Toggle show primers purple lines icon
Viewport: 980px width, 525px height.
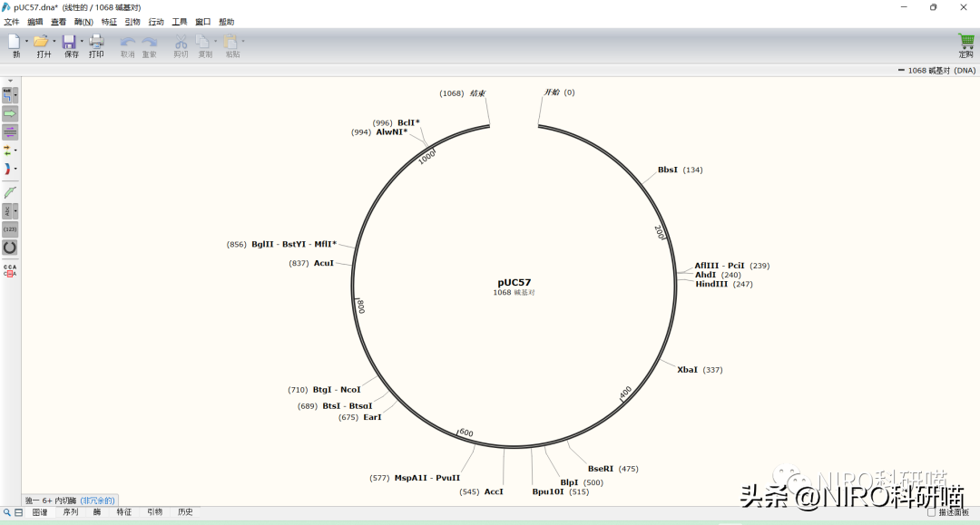click(x=10, y=131)
